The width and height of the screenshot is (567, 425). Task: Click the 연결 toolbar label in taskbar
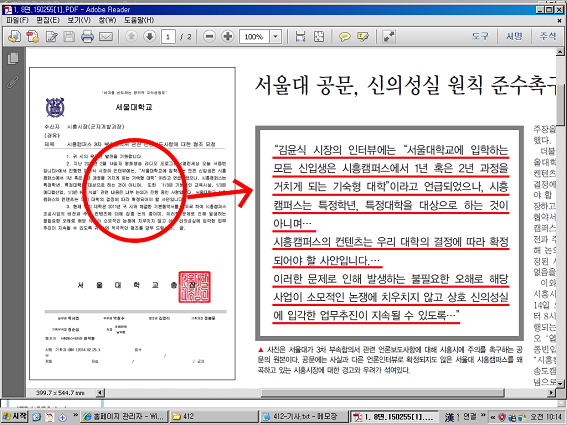click(470, 417)
